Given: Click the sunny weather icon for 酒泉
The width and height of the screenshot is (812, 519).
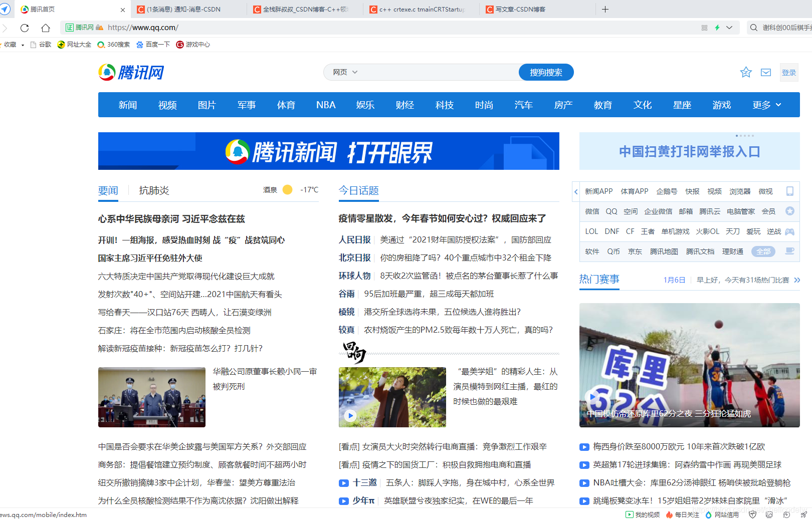Looking at the screenshot, I should pos(287,189).
